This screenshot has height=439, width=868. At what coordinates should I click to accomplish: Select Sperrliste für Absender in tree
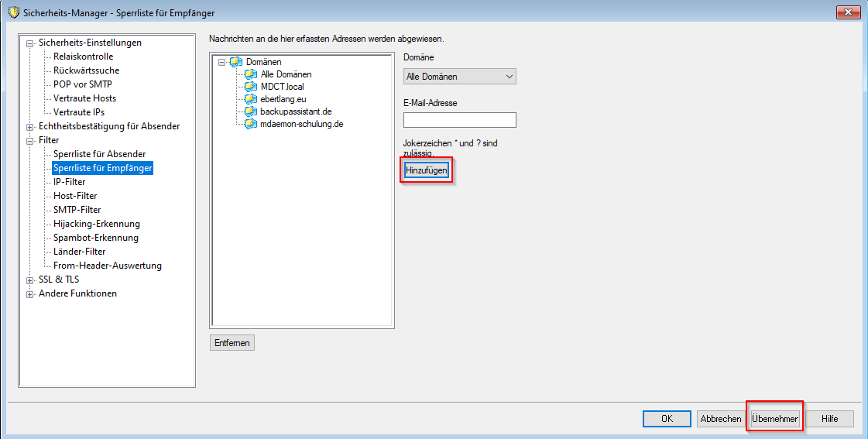pos(99,154)
